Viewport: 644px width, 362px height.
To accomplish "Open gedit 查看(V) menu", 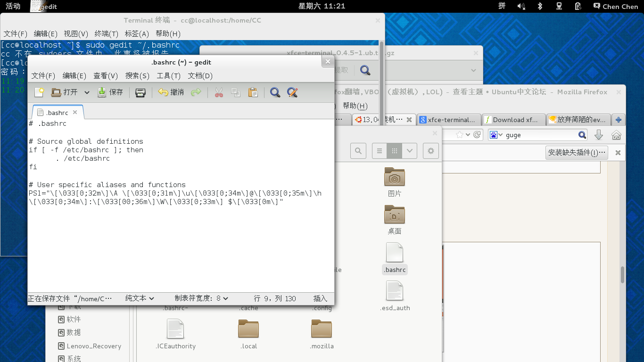I will pyautogui.click(x=106, y=75).
